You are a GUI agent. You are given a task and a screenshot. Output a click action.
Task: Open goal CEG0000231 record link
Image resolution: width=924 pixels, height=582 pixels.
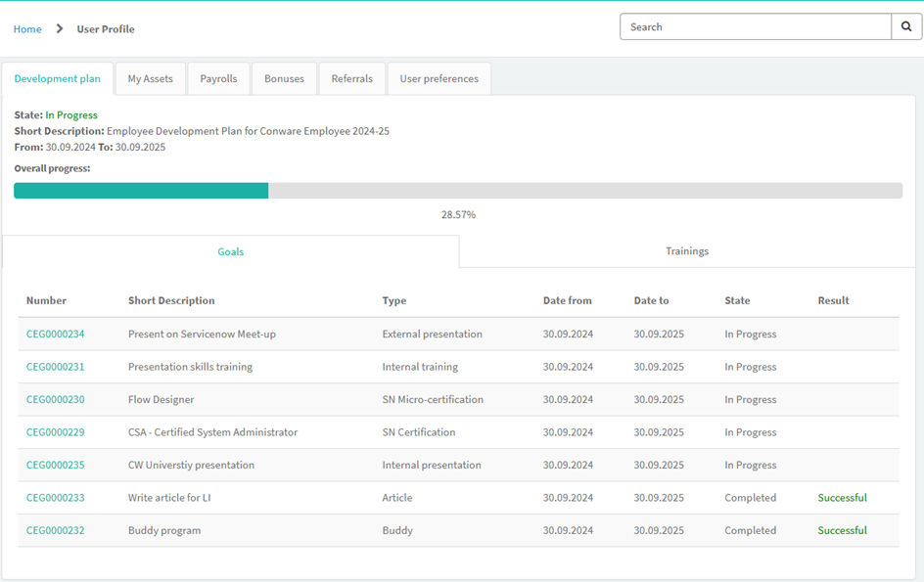tap(55, 367)
